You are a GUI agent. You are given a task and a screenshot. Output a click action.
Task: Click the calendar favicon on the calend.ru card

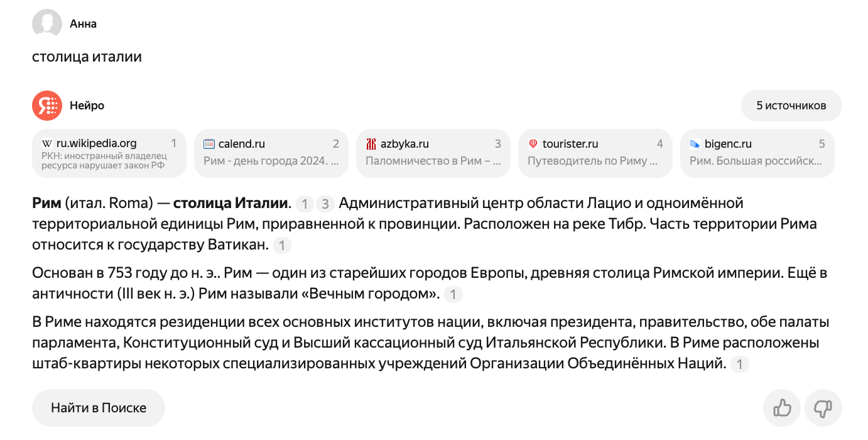208,143
